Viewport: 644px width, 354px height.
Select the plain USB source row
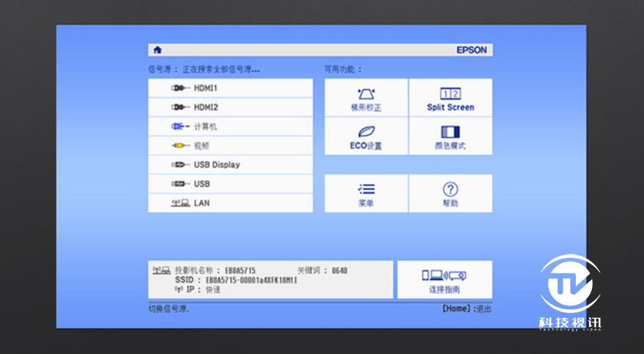pos(230,184)
